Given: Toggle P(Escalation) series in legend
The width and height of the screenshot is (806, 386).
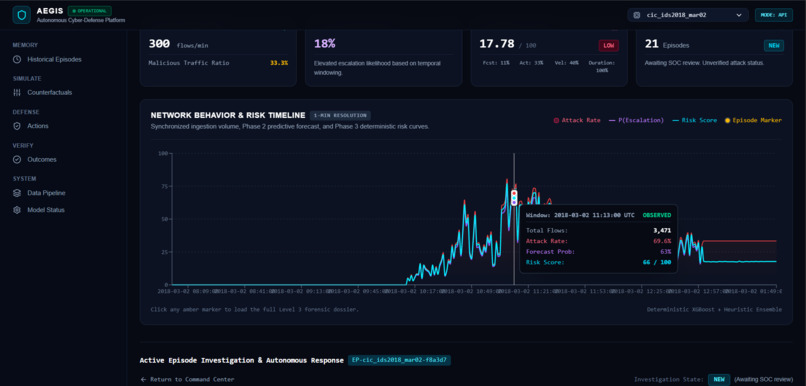Looking at the screenshot, I should coord(636,120).
